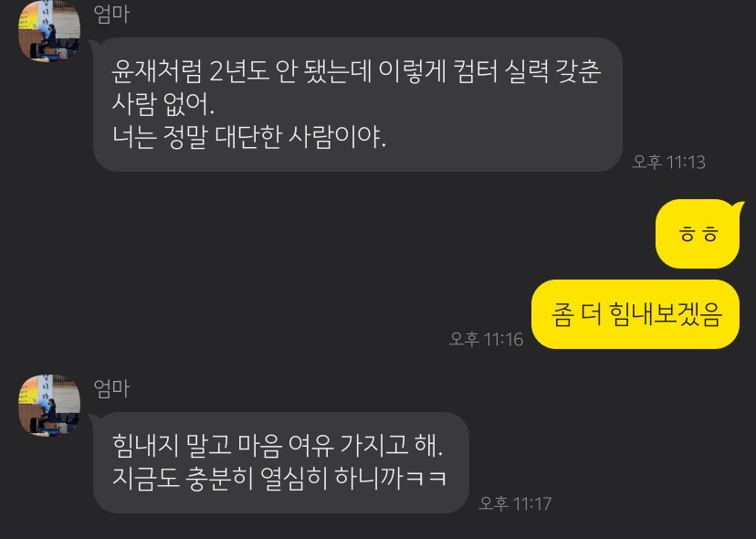Select the message line starting with 윤재처럼 2년도
The image size is (756, 539).
click(x=356, y=71)
